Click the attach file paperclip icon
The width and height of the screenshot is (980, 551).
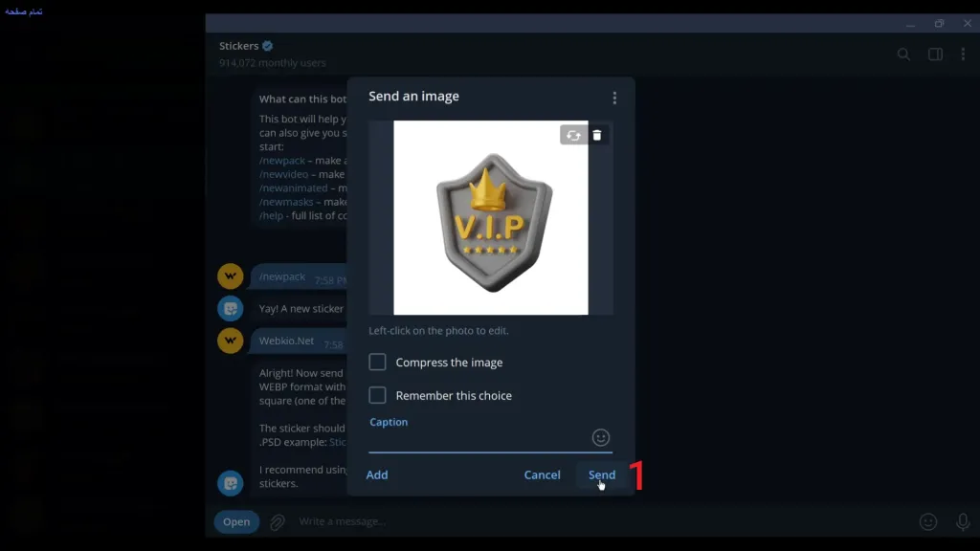[278, 522]
